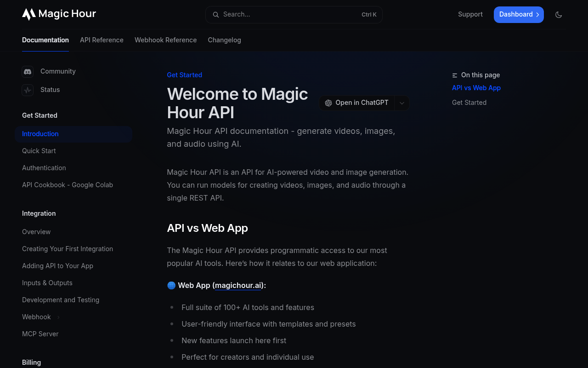588x368 pixels.
Task: Click the On this page list icon
Action: coord(455,75)
